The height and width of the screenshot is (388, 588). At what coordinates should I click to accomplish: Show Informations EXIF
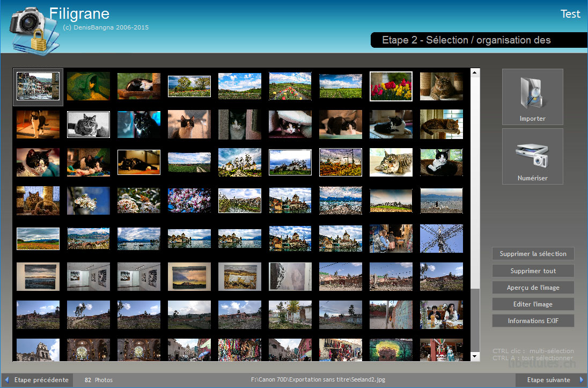[x=533, y=321]
